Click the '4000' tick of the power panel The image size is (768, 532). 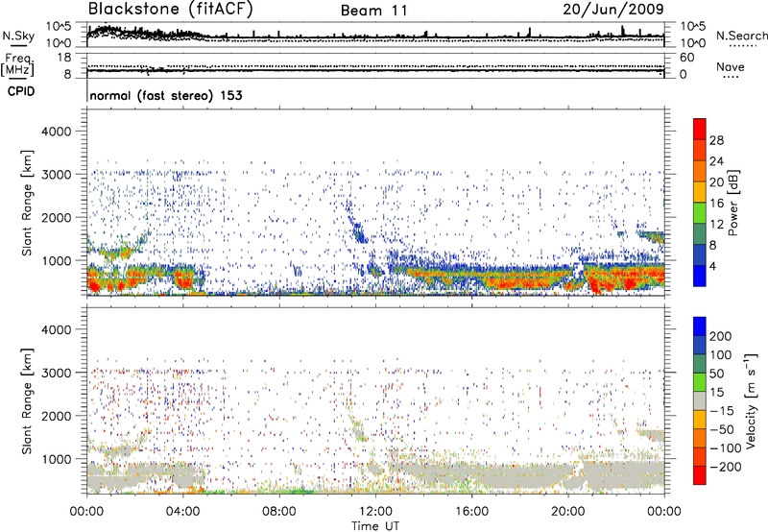(57, 132)
